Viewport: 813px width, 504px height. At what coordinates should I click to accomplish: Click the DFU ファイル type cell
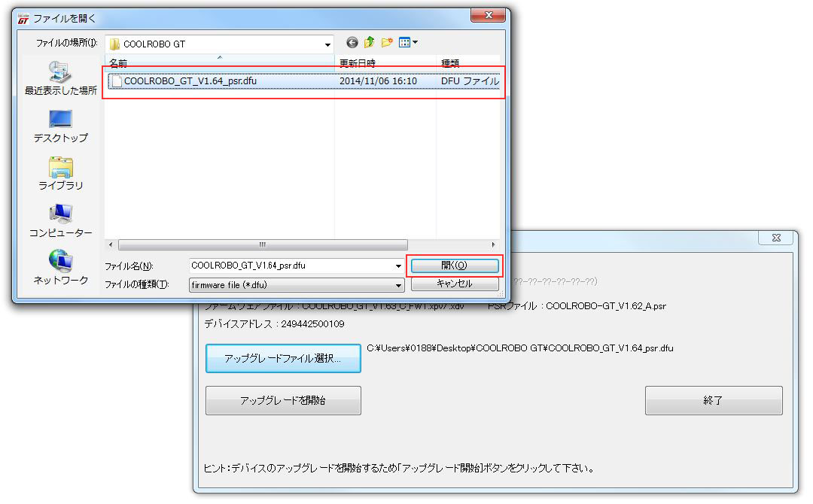click(x=470, y=80)
